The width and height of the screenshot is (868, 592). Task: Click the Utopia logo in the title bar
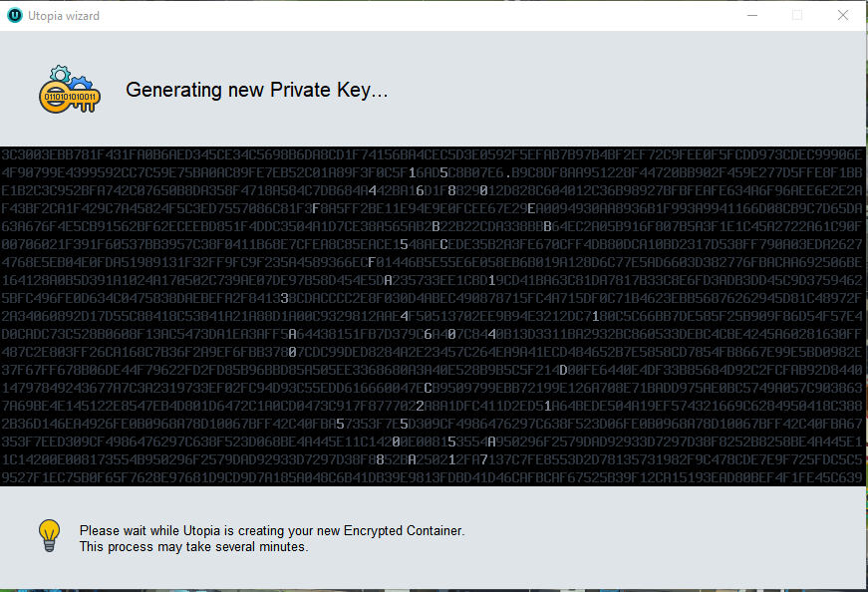tap(14, 16)
